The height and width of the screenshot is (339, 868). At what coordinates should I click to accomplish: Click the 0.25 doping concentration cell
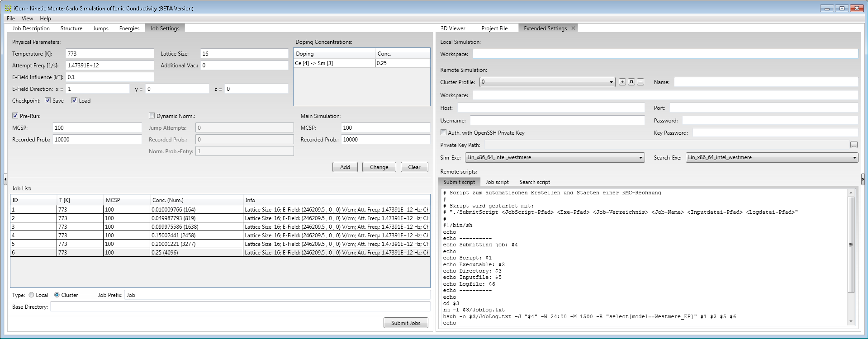[x=402, y=63]
